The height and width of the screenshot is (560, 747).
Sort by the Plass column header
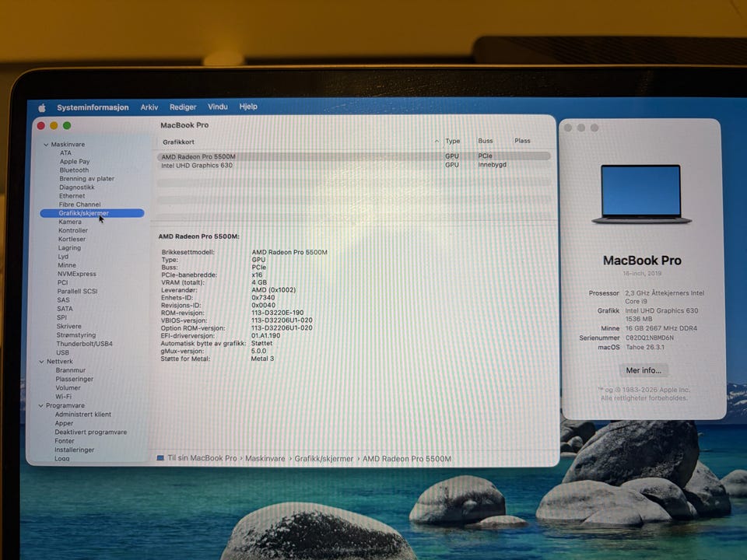tap(522, 141)
